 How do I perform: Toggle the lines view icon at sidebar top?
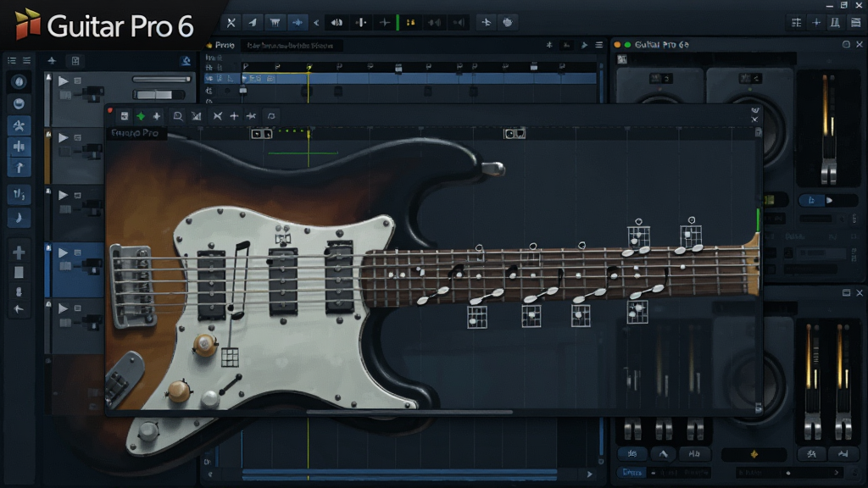point(26,60)
